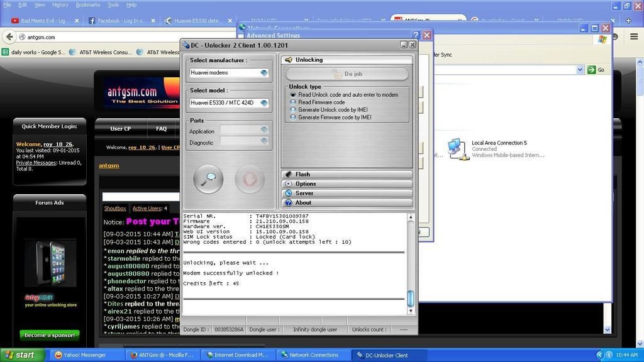Click the red stop hand icon

point(249,180)
